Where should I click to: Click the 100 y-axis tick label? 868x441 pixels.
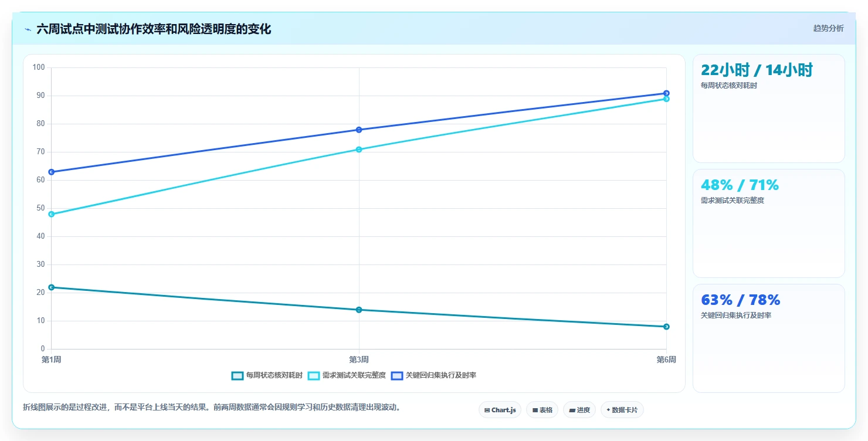(x=39, y=67)
